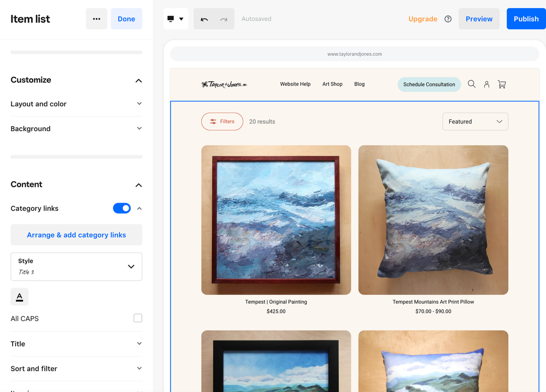Open the more options ellipsis menu
Image resolution: width=546 pixels, height=392 pixels.
[x=96, y=19]
